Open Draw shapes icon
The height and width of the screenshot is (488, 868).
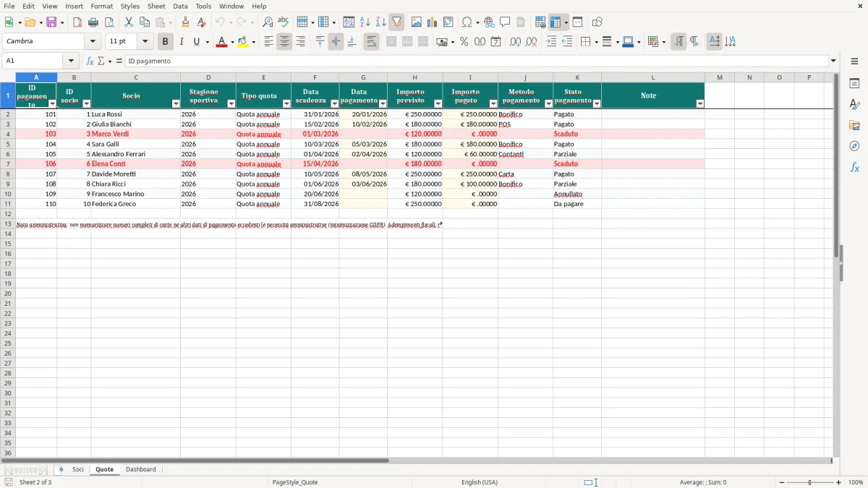[x=597, y=22]
